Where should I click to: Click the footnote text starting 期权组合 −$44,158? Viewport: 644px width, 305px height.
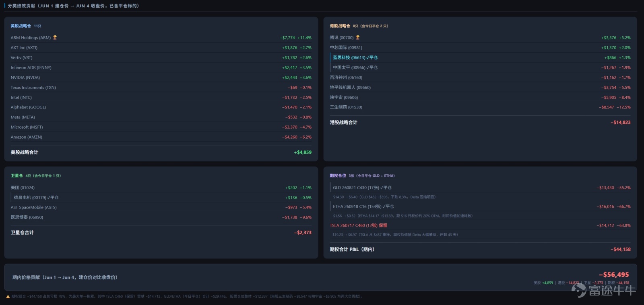tap(188, 297)
